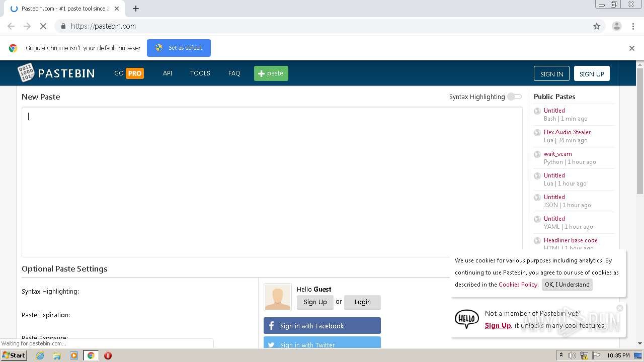Open the GO PRO page
The width and height of the screenshot is (644, 362).
pos(129,73)
